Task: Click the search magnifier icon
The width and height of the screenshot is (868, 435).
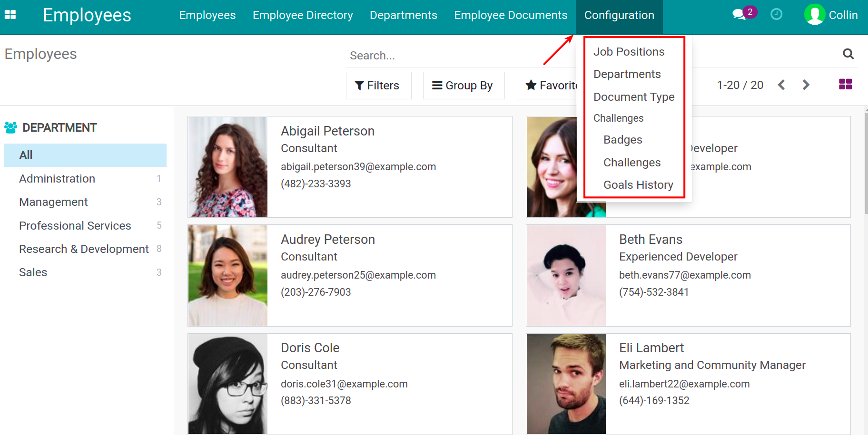Action: (848, 54)
